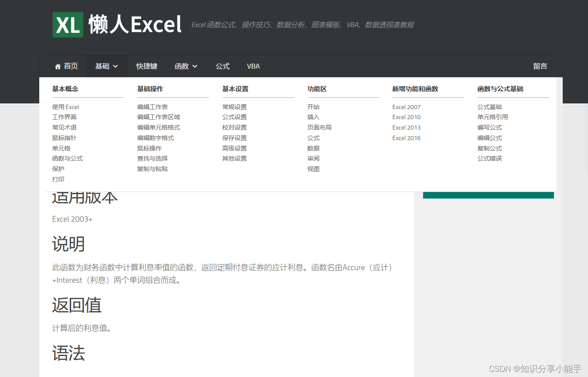Open the 常见术语 link
Image resolution: width=588 pixels, height=377 pixels.
[65, 127]
